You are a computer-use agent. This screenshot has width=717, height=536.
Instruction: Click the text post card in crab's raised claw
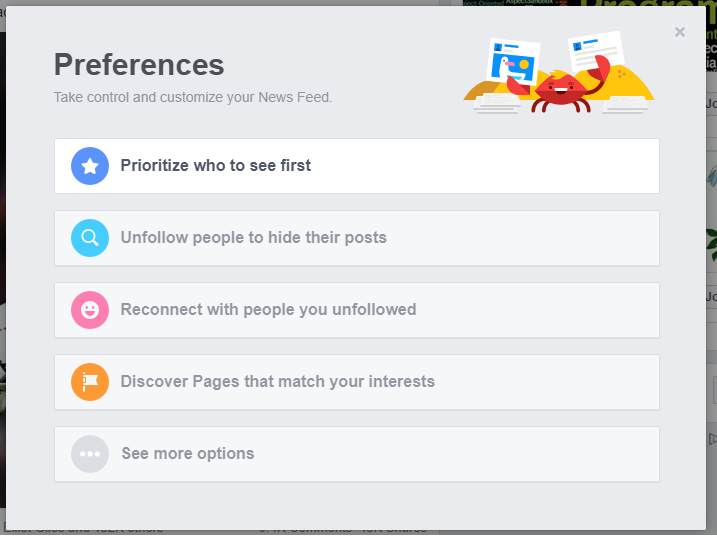[x=596, y=50]
